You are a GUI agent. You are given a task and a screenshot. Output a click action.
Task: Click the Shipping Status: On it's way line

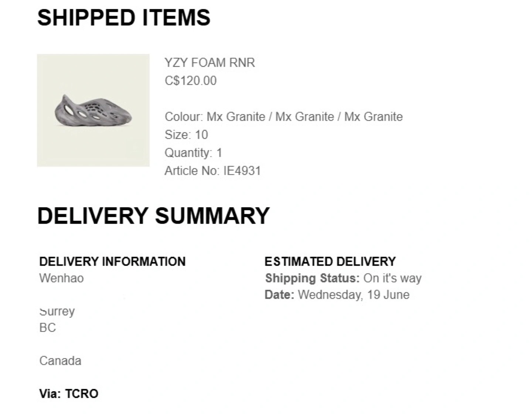click(x=343, y=278)
